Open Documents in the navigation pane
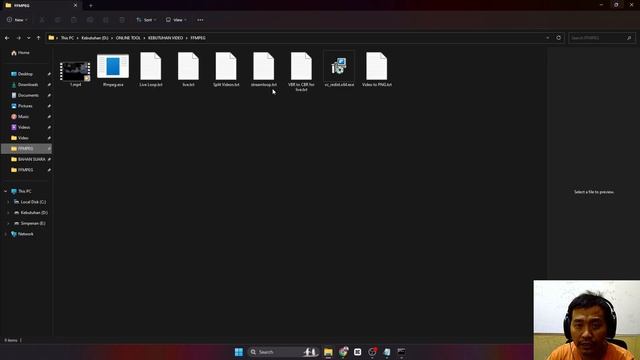 25,95
